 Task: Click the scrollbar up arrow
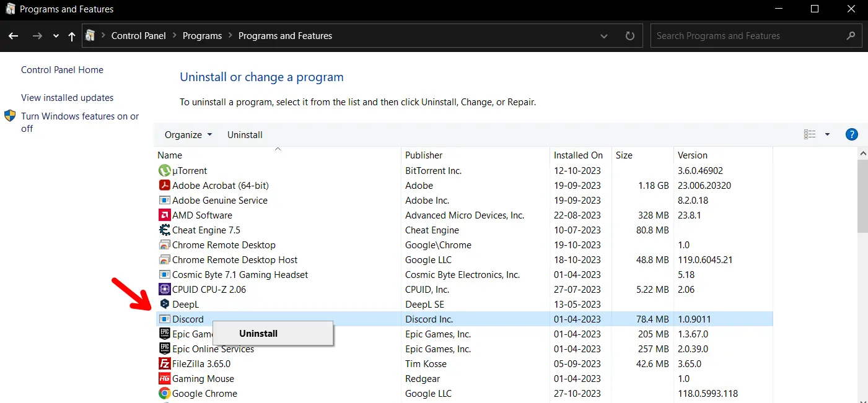862,152
